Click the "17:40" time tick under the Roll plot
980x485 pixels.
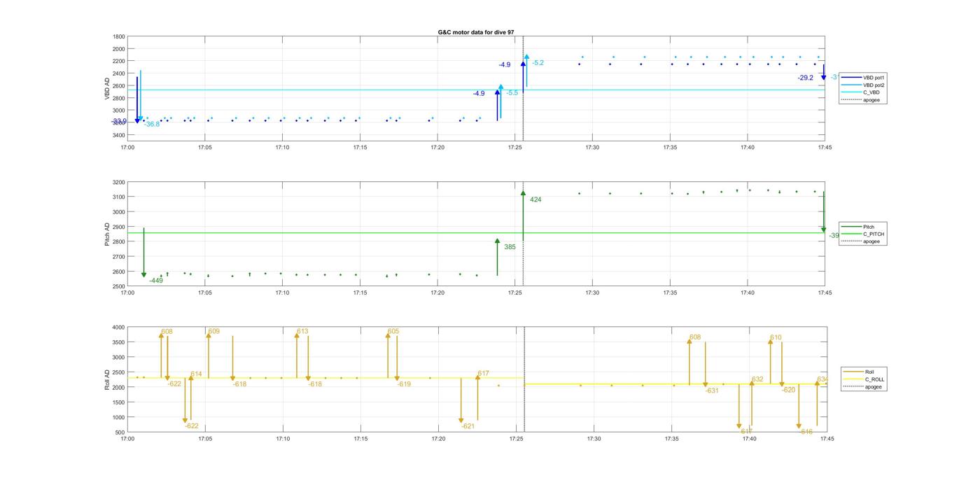click(749, 439)
